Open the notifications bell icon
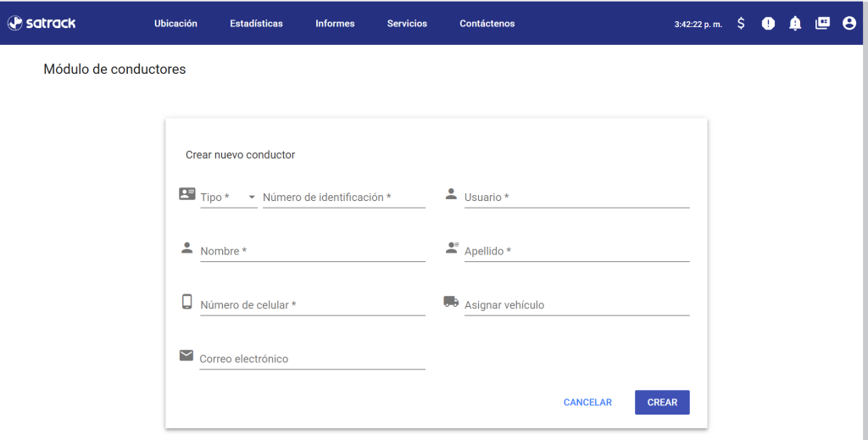 795,23
